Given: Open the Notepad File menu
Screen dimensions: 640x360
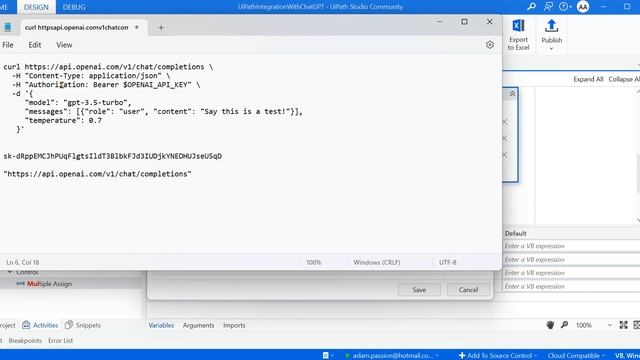Looking at the screenshot, I should pyautogui.click(x=8, y=45).
